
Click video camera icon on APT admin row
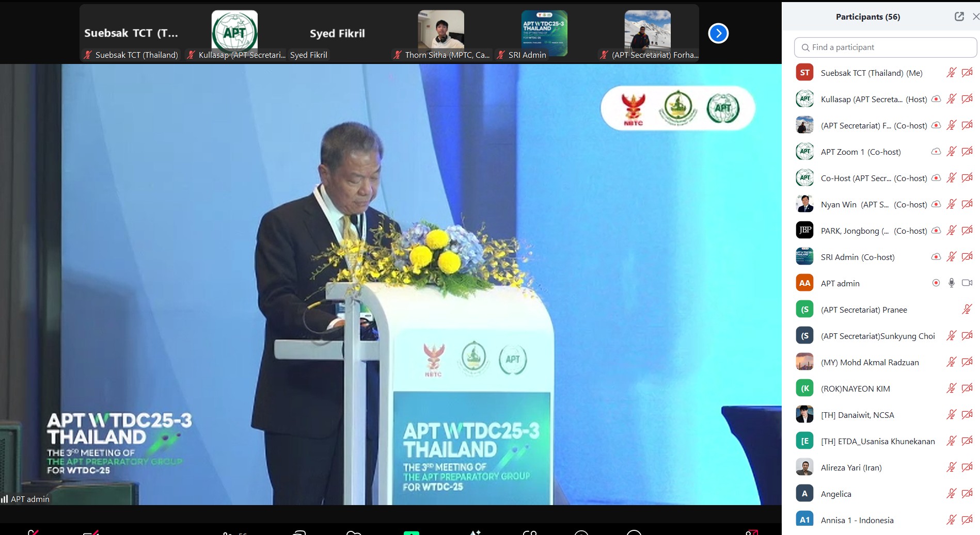(967, 283)
